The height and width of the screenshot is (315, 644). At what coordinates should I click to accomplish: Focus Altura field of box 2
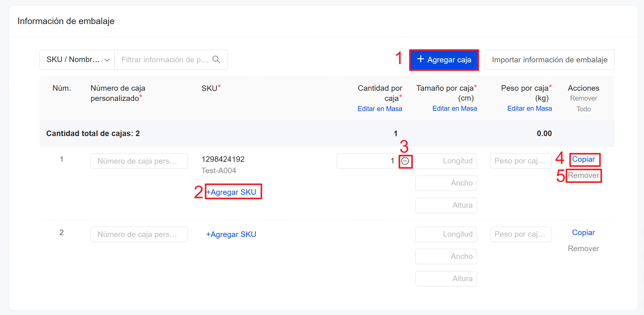(446, 279)
